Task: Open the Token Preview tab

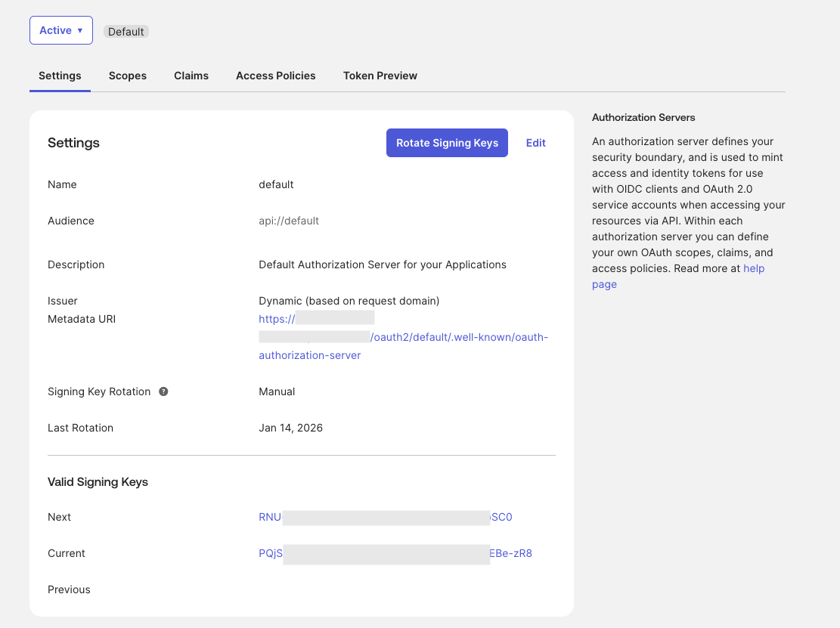Action: tap(380, 76)
